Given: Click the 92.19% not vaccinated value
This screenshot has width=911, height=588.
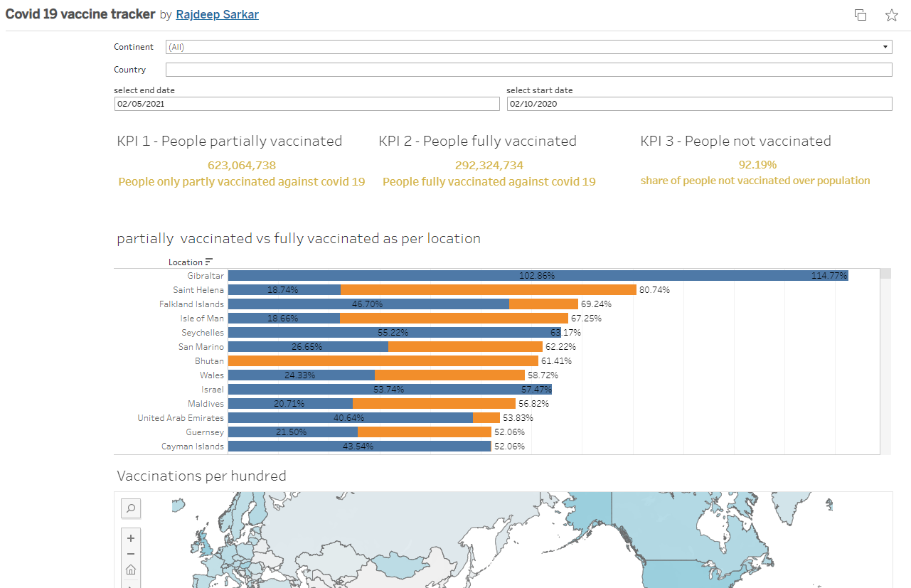Looking at the screenshot, I should tap(757, 165).
